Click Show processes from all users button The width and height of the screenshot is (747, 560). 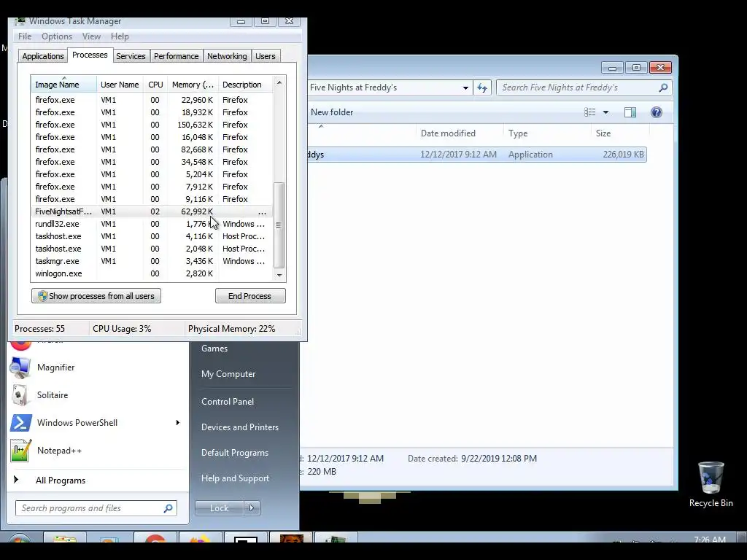96,296
